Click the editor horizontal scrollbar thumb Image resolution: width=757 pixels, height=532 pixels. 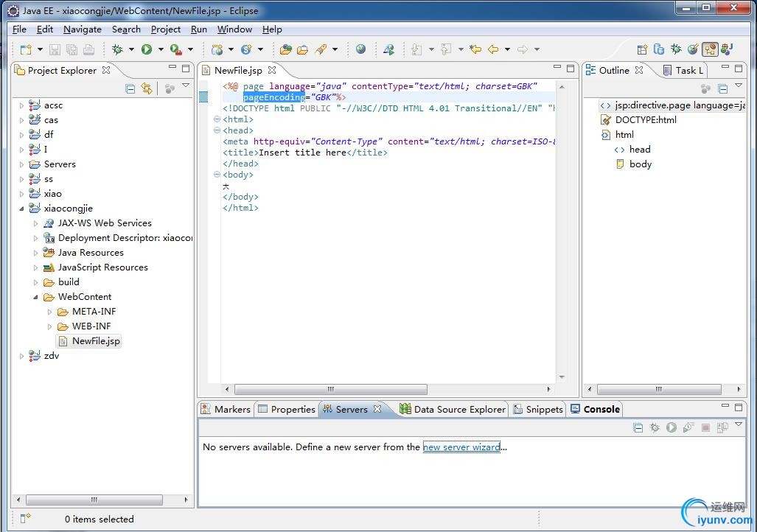[x=331, y=389]
